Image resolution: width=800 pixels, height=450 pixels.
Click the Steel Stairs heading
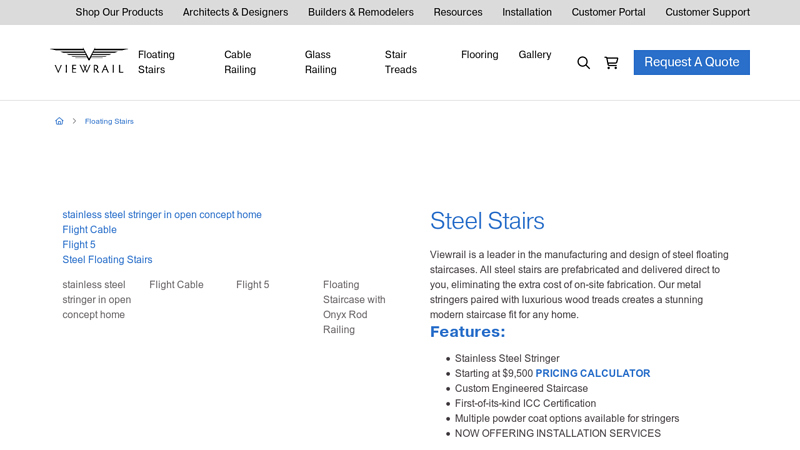tap(487, 221)
